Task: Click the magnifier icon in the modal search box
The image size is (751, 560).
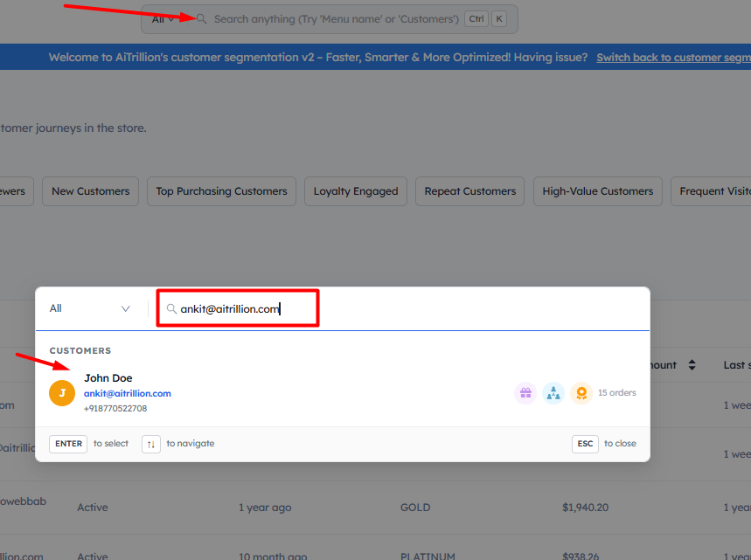Action: pos(172,308)
